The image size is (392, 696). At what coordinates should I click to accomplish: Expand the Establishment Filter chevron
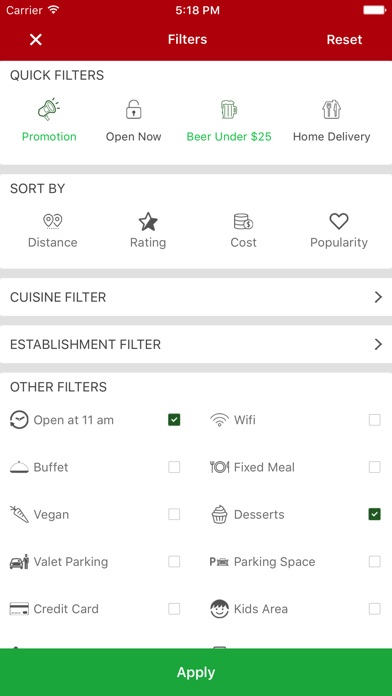[x=378, y=344]
